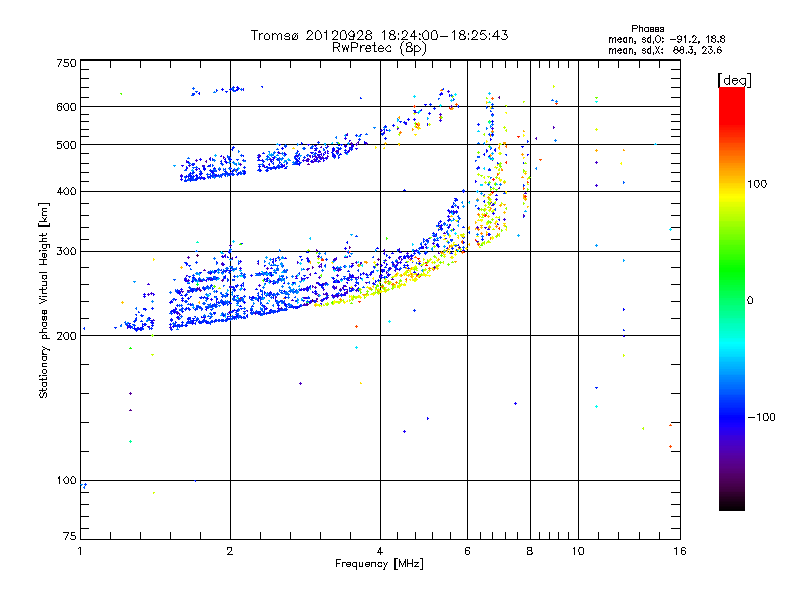Click the y-axis label '600'
This screenshot has width=800, height=600.
pyautogui.click(x=66, y=107)
